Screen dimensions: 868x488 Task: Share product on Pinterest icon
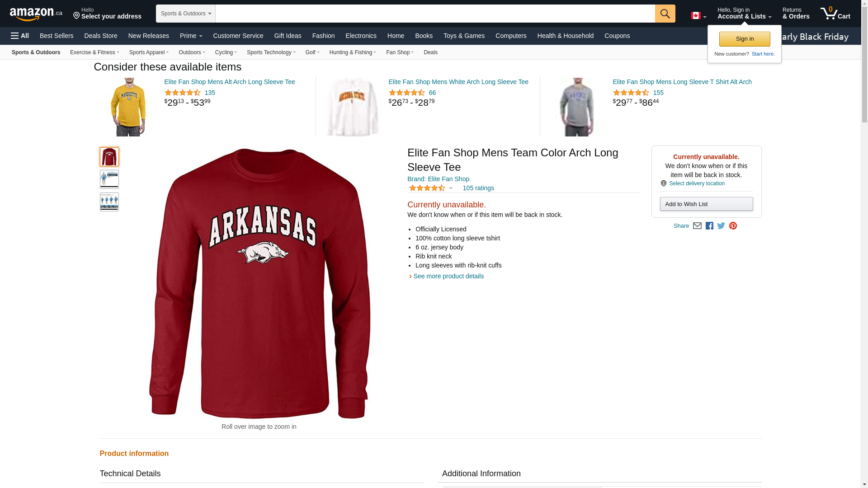pos(733,226)
